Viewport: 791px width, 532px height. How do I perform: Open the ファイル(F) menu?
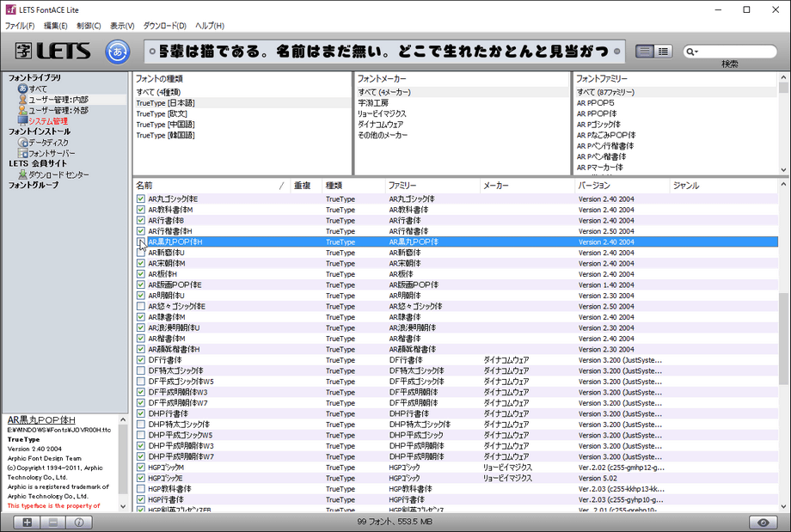pyautogui.click(x=20, y=26)
